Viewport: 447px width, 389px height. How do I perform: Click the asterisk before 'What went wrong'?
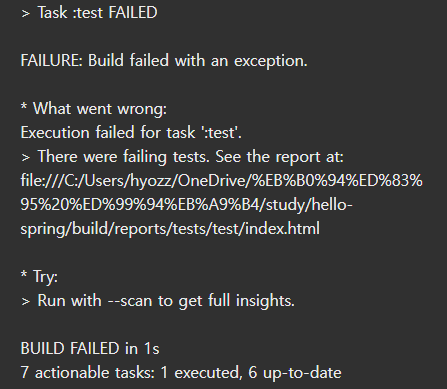click(24, 107)
